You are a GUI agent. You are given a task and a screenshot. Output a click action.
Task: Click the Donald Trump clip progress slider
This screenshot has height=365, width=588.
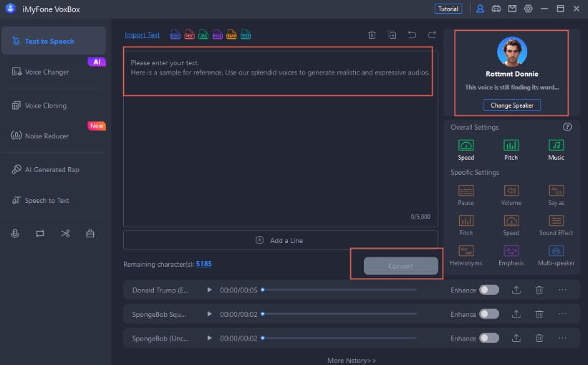coord(339,290)
